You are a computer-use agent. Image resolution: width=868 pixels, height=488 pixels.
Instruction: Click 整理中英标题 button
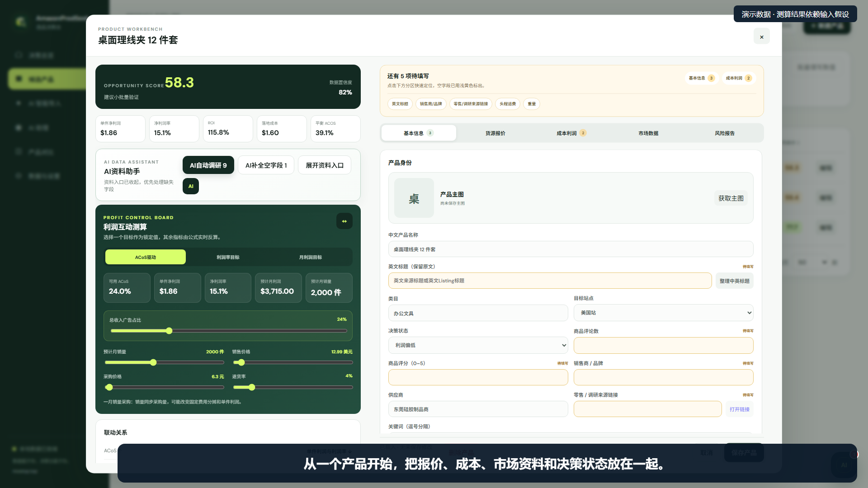tap(734, 281)
